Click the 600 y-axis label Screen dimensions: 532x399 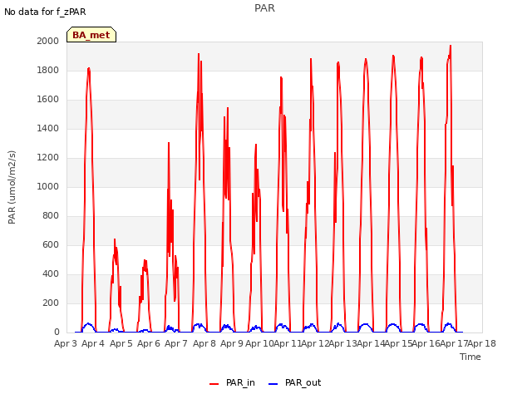(x=51, y=245)
